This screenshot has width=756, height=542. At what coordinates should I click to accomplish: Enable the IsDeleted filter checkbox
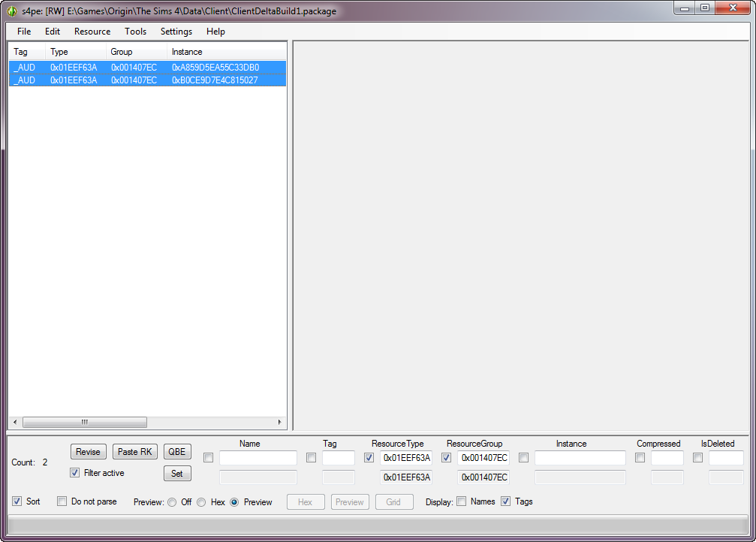(x=697, y=458)
